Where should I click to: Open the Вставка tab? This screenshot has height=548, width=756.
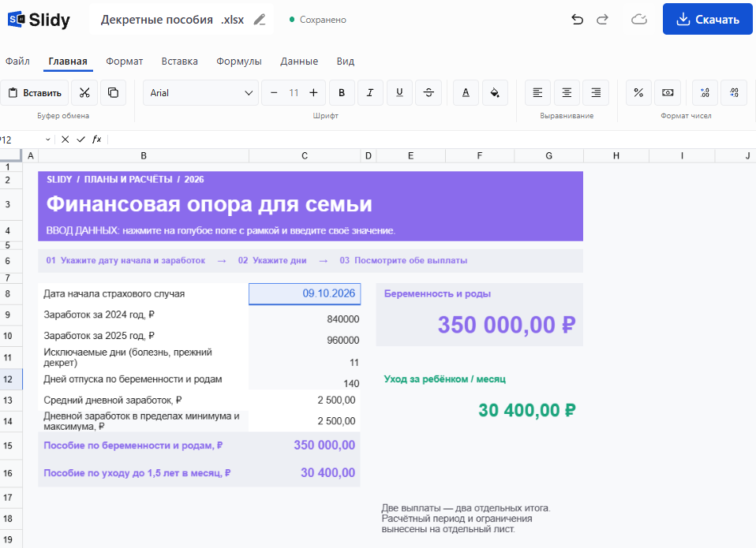point(179,62)
